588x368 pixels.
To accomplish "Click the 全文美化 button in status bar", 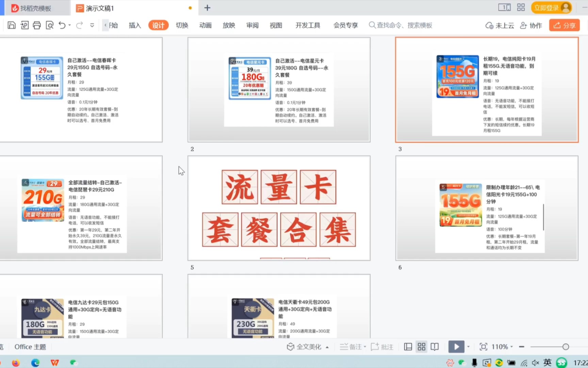I will click(305, 347).
